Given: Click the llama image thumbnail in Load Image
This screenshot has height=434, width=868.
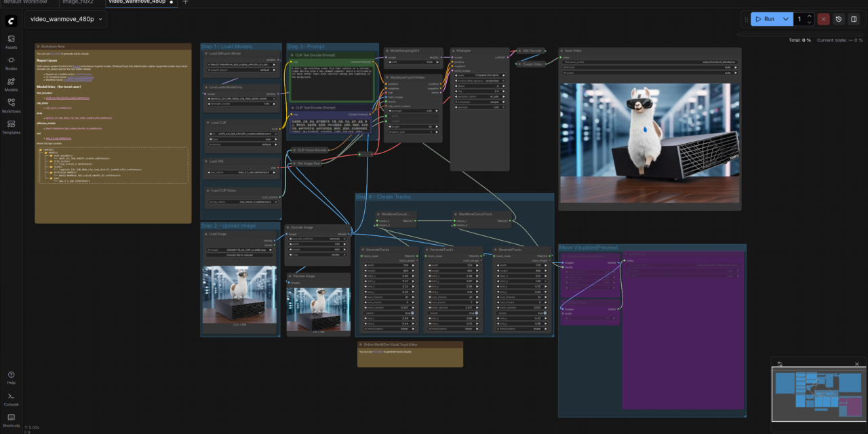Looking at the screenshot, I should point(241,293).
